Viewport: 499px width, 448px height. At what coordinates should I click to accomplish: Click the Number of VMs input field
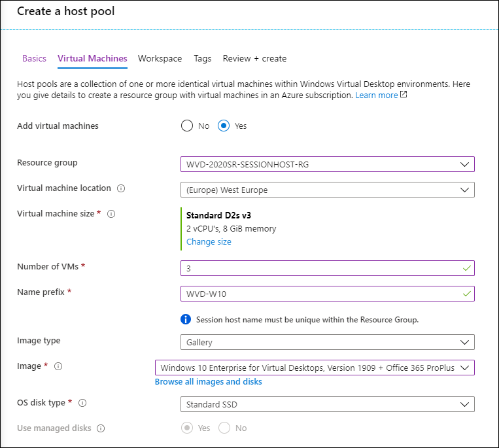coord(328,268)
